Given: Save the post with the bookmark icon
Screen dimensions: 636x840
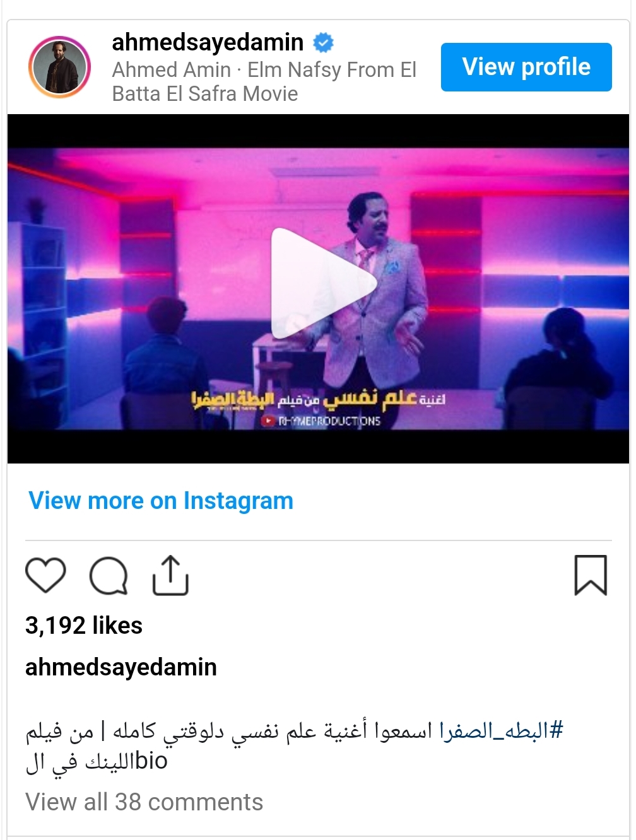Looking at the screenshot, I should [x=591, y=575].
